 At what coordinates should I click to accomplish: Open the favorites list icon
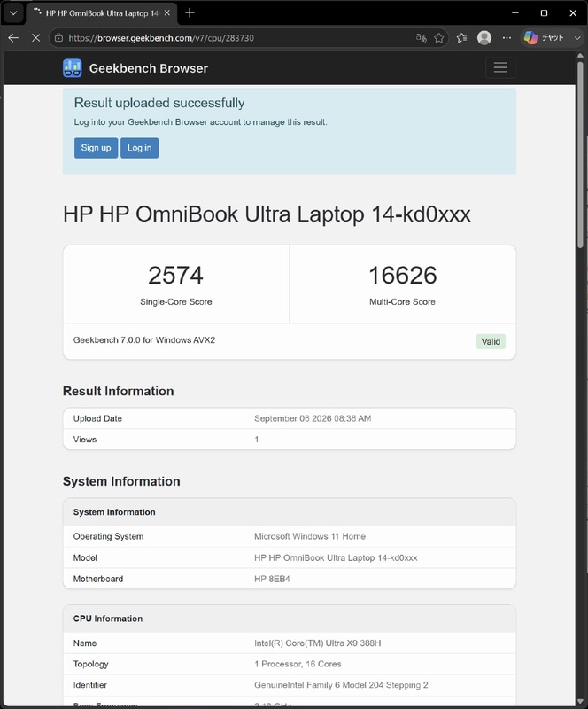(461, 38)
